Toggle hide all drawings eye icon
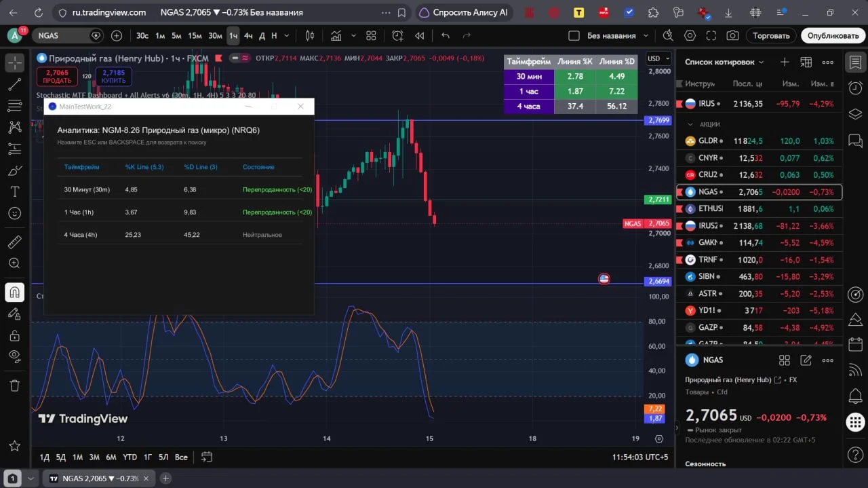Screen dimensions: 868x488 click(x=14, y=356)
